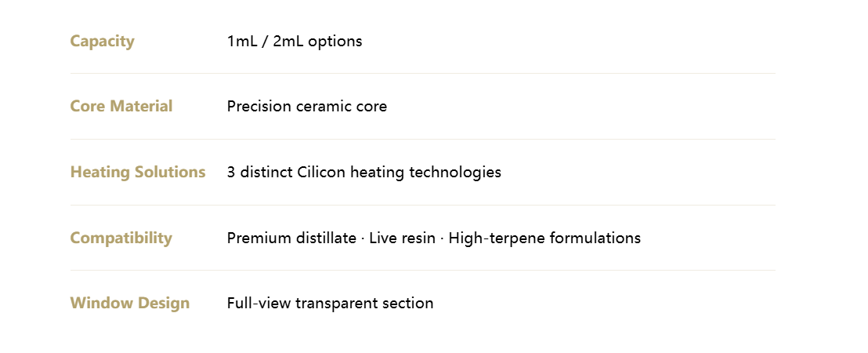Click the word section
Screen dimensions: 868x353
pos(407,304)
